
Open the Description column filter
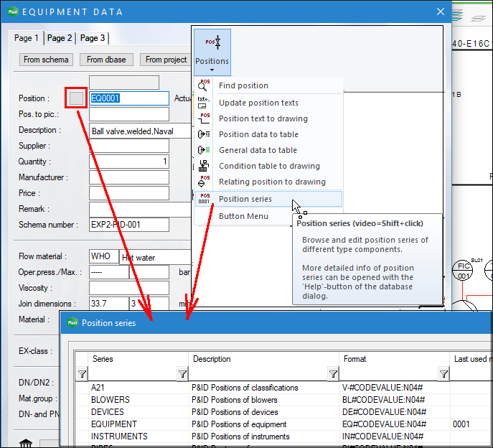182,373
